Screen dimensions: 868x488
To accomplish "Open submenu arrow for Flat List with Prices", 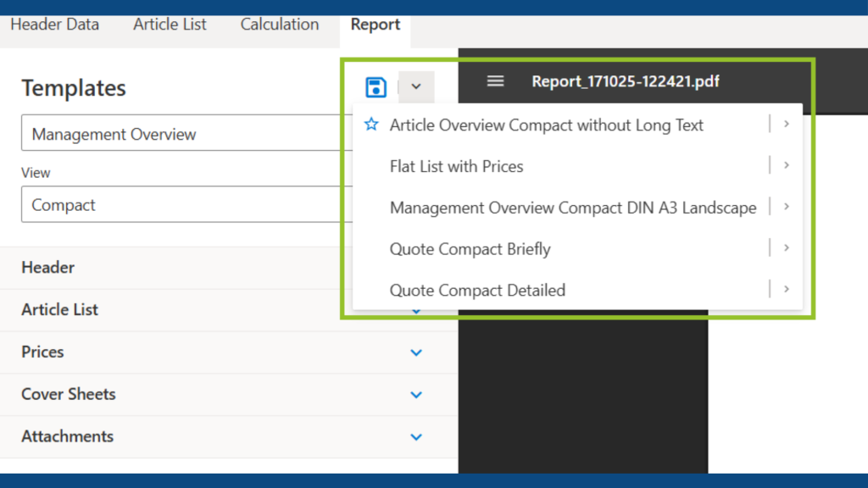I will point(787,165).
